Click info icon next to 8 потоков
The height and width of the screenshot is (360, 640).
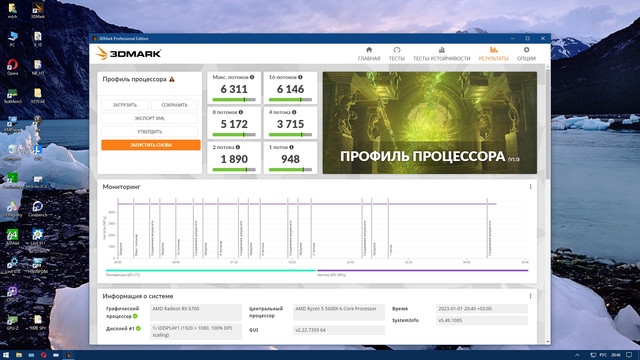[241, 112]
